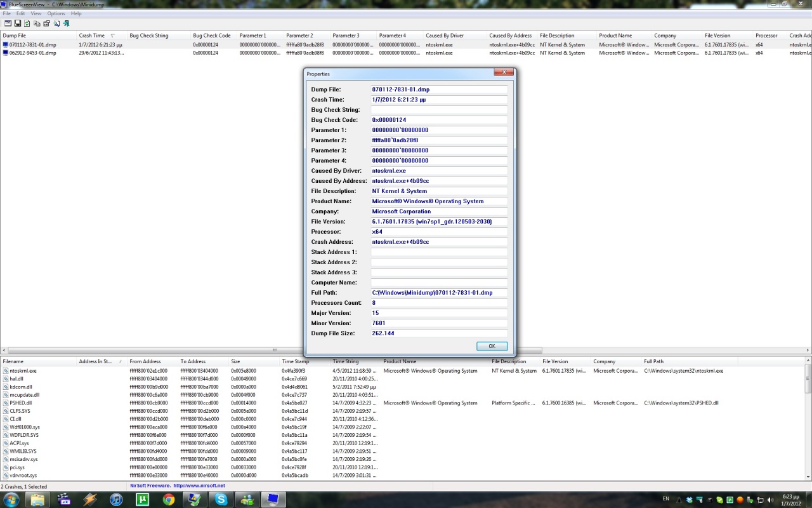The width and height of the screenshot is (812, 508).
Task: Launch Winamp from the taskbar
Action: [x=90, y=500]
